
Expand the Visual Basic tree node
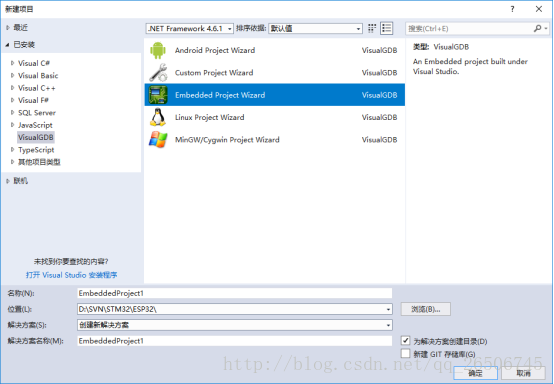click(x=12, y=75)
